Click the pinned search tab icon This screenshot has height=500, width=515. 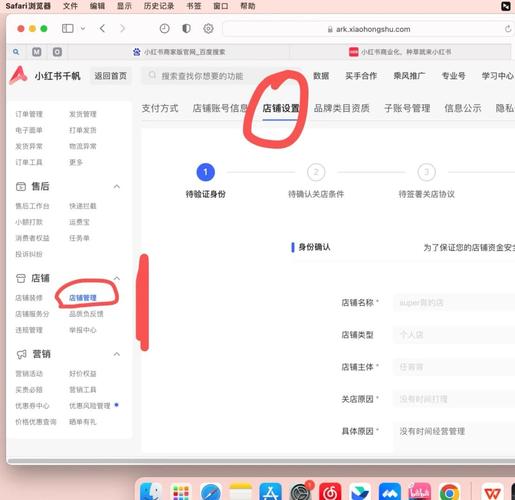(x=16, y=52)
